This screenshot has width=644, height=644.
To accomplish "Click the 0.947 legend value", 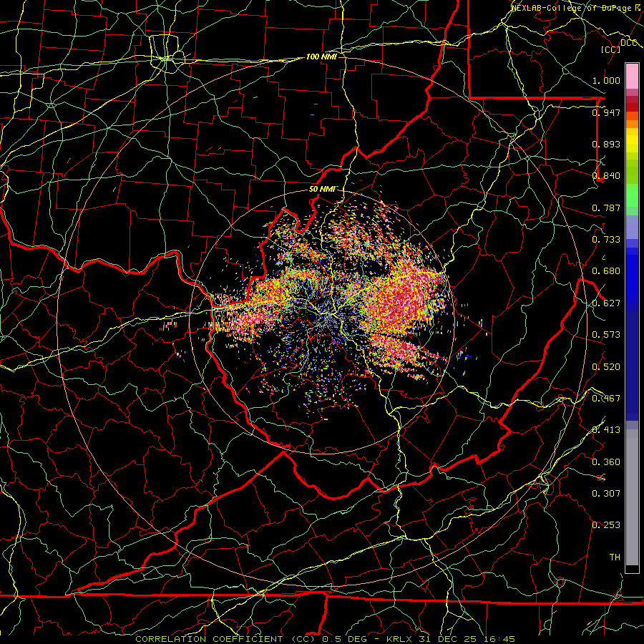I will pos(606,112).
